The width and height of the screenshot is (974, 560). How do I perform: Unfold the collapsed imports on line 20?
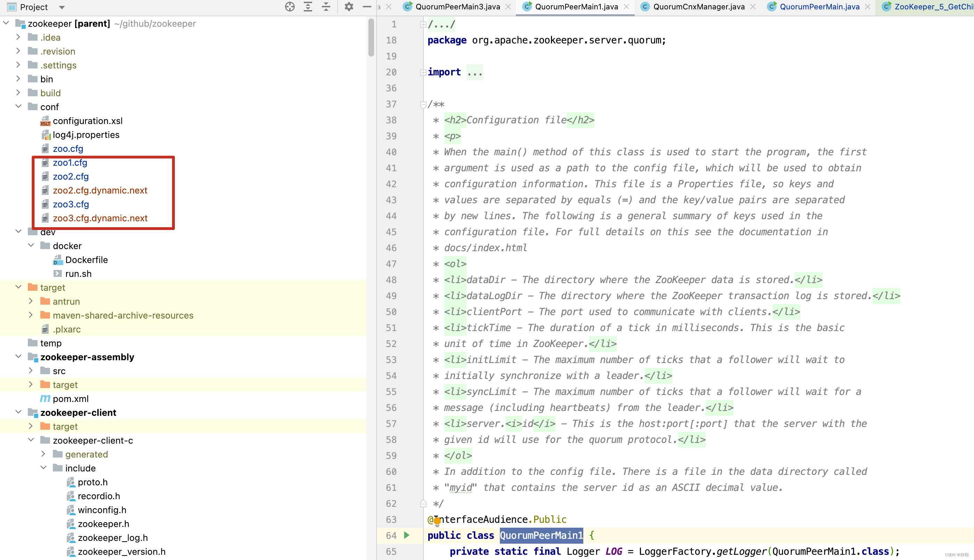(x=423, y=72)
